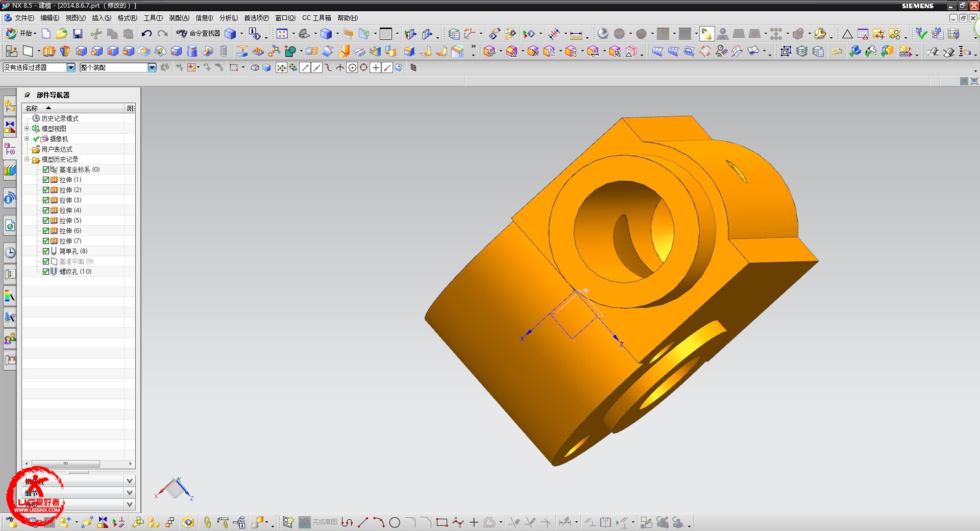980x531 pixels.
Task: Open the selection filter dropdown (没有选择过滤器)
Action: [71, 67]
